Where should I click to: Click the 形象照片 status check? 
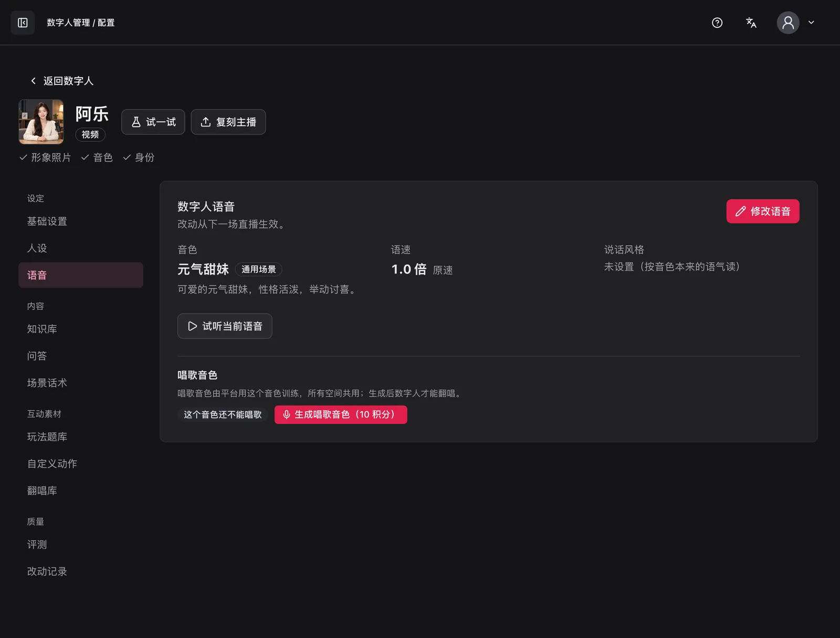[45, 157]
